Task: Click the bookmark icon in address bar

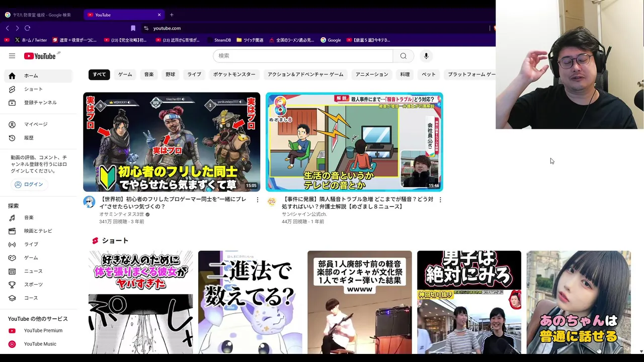Action: pos(133,28)
